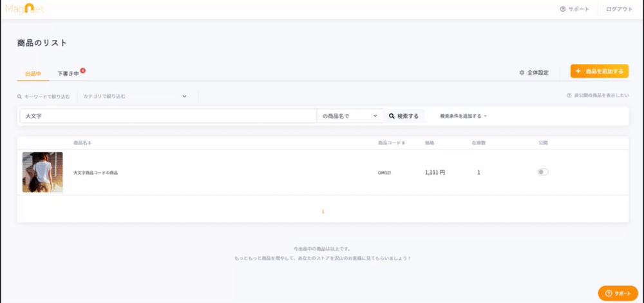Click the gear icon beside 全体設定

(522, 72)
